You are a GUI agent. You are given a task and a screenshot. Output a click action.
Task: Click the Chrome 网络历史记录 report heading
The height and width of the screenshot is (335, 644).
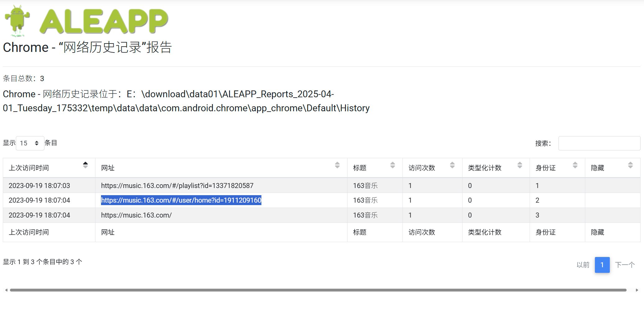click(87, 47)
